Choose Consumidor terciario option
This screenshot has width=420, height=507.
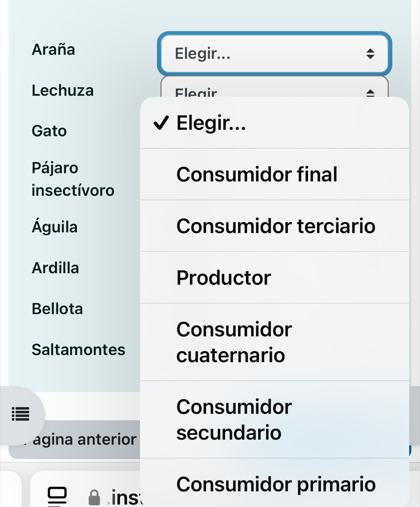tap(275, 226)
